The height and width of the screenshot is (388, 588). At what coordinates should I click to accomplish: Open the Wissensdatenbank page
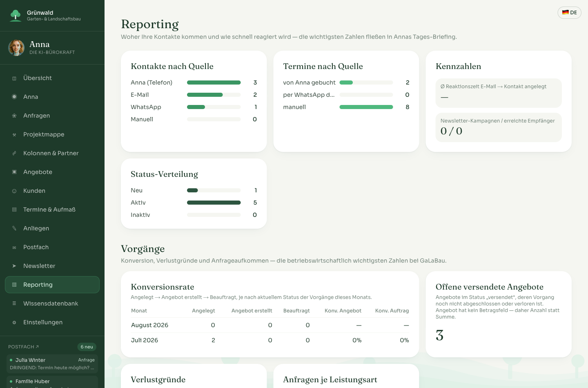click(52, 303)
